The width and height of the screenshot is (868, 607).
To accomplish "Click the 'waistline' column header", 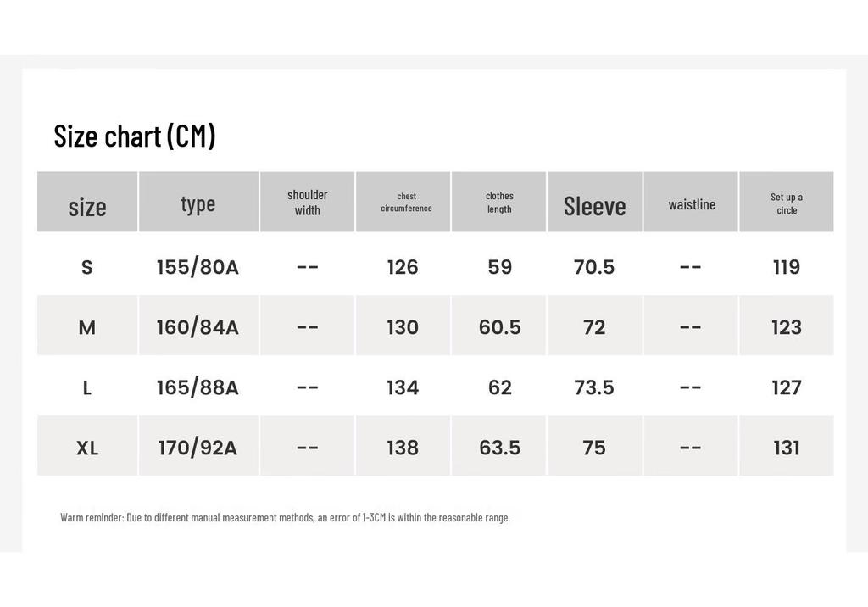I will coord(691,202).
